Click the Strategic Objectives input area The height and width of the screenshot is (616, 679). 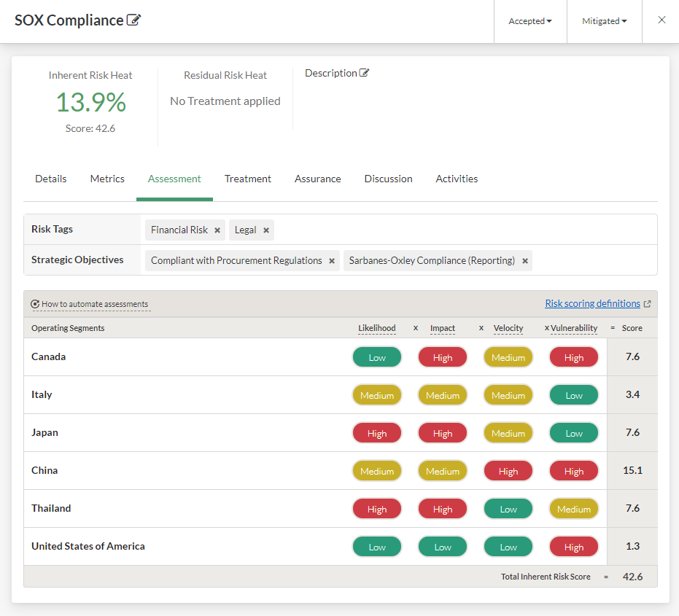coord(398,260)
